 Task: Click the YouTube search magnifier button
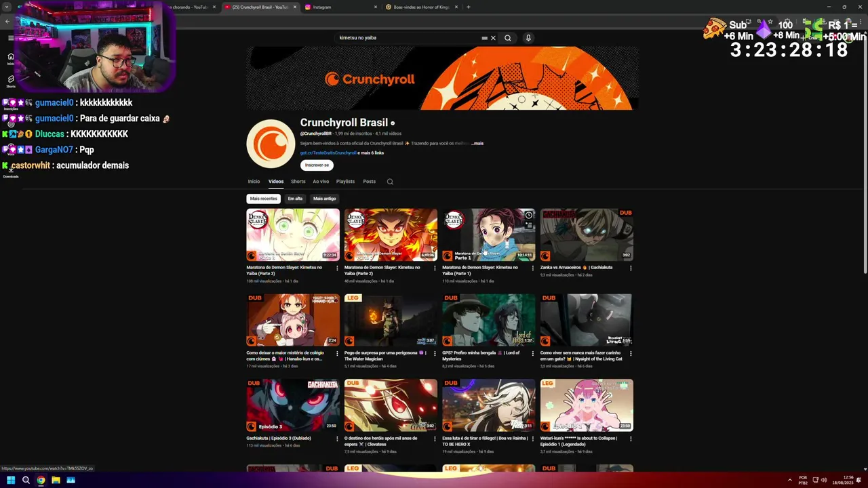pyautogui.click(x=507, y=38)
